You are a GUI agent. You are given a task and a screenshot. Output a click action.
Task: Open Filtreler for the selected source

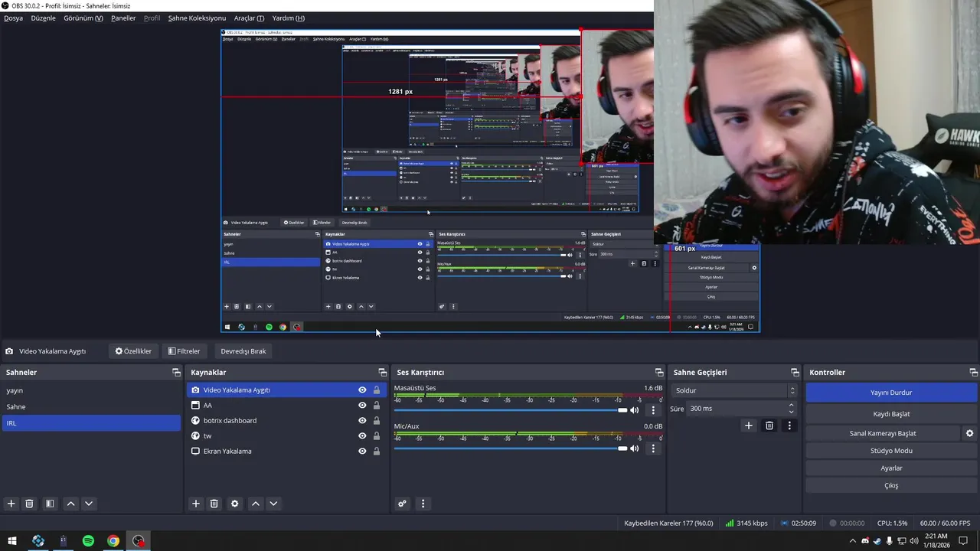click(185, 351)
